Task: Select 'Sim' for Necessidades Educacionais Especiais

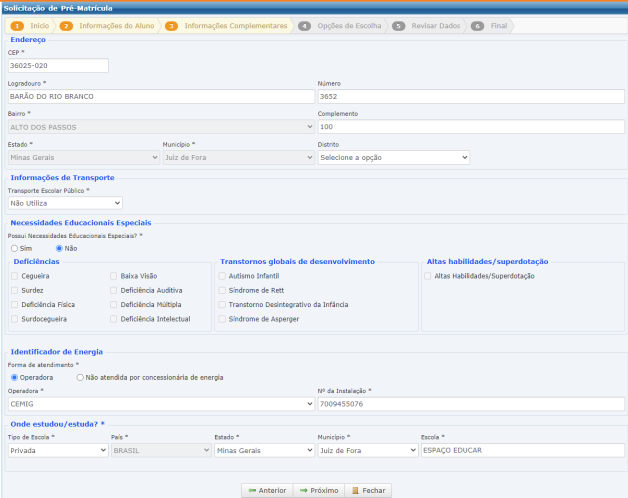Action: coord(14,248)
